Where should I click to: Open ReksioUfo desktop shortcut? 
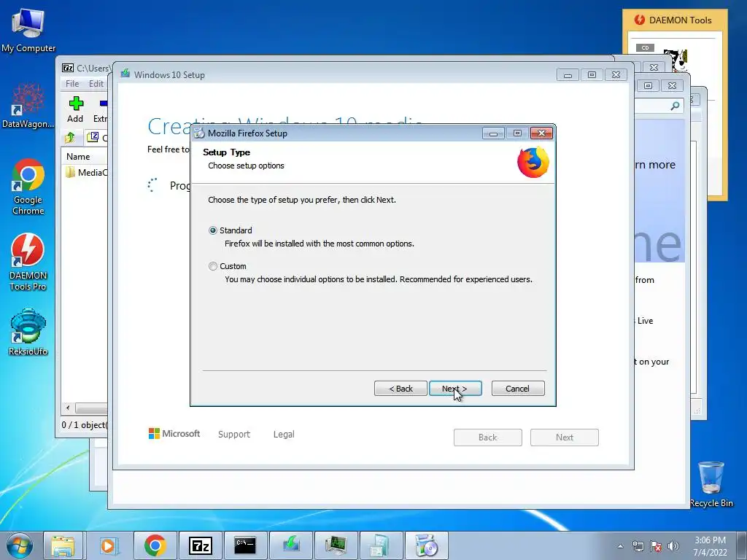coord(28,332)
